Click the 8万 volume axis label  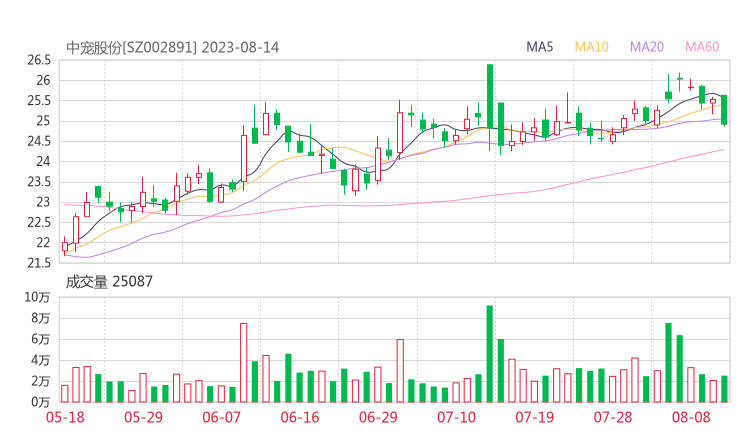(x=41, y=318)
